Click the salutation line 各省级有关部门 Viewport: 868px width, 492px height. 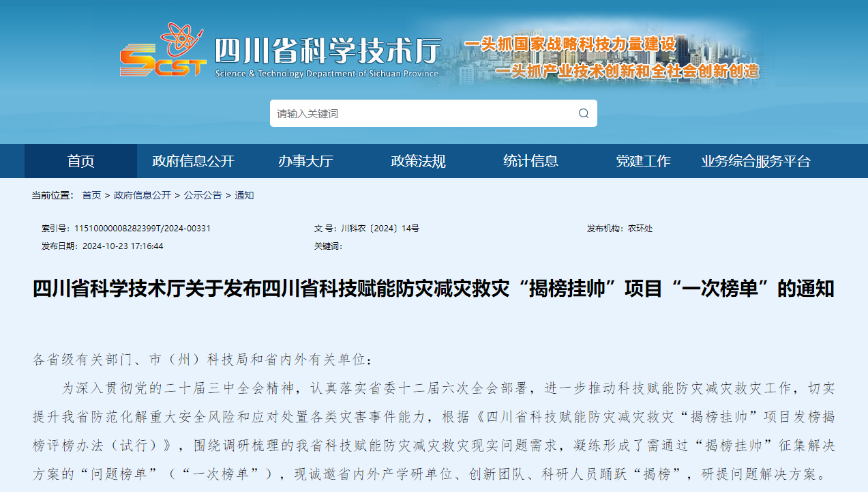203,359
